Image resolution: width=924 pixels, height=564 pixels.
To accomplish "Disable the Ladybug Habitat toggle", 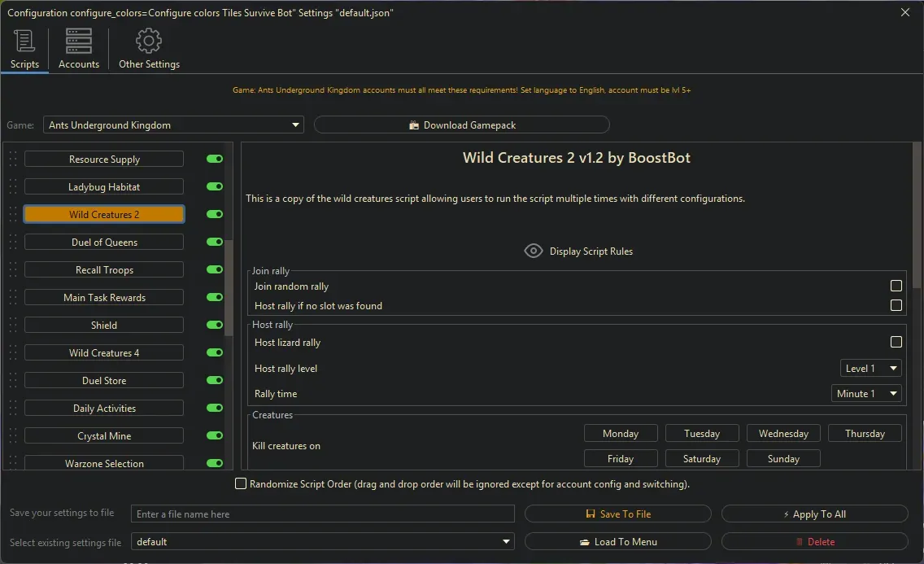I will click(215, 187).
